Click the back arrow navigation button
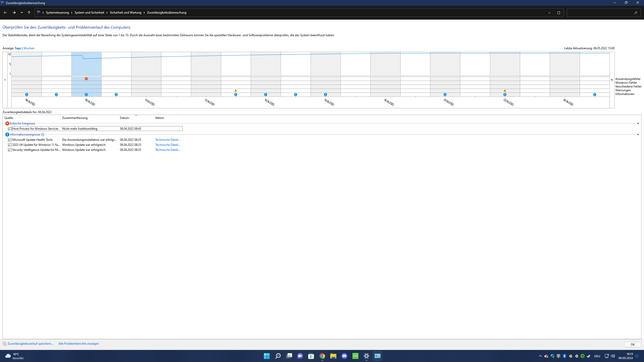 click(5, 13)
